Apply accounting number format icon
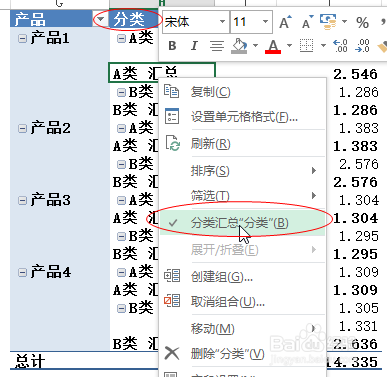The image size is (387, 377). pos(328,22)
